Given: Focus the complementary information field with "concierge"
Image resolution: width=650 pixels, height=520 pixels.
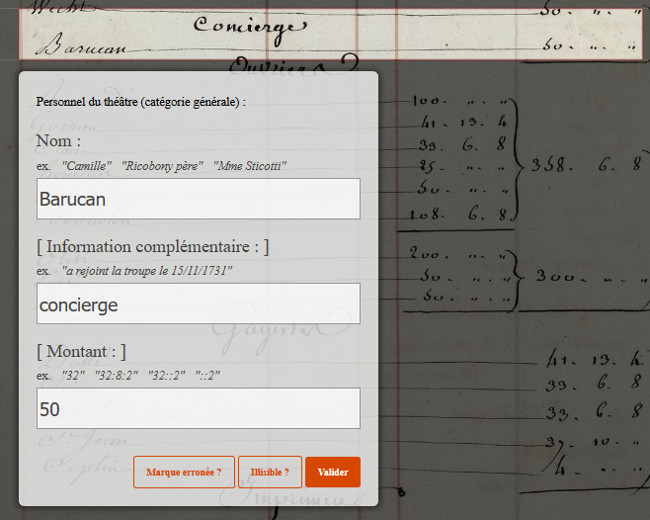Looking at the screenshot, I should pos(198,304).
